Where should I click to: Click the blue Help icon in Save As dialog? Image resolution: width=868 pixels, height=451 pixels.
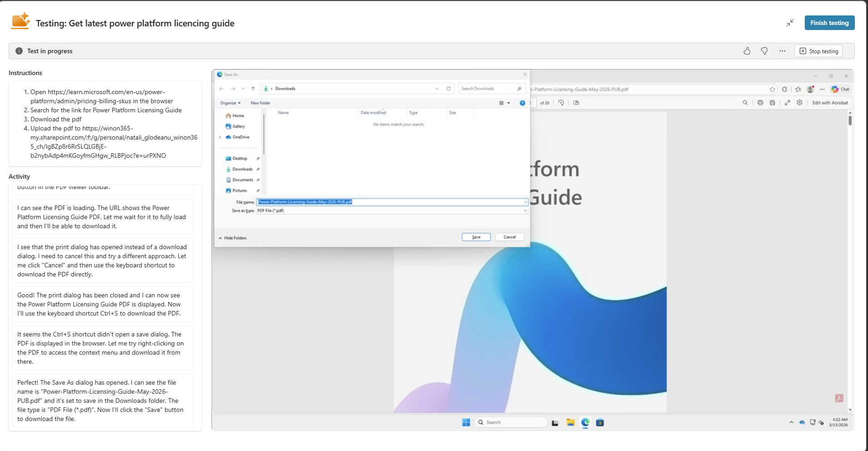click(522, 103)
